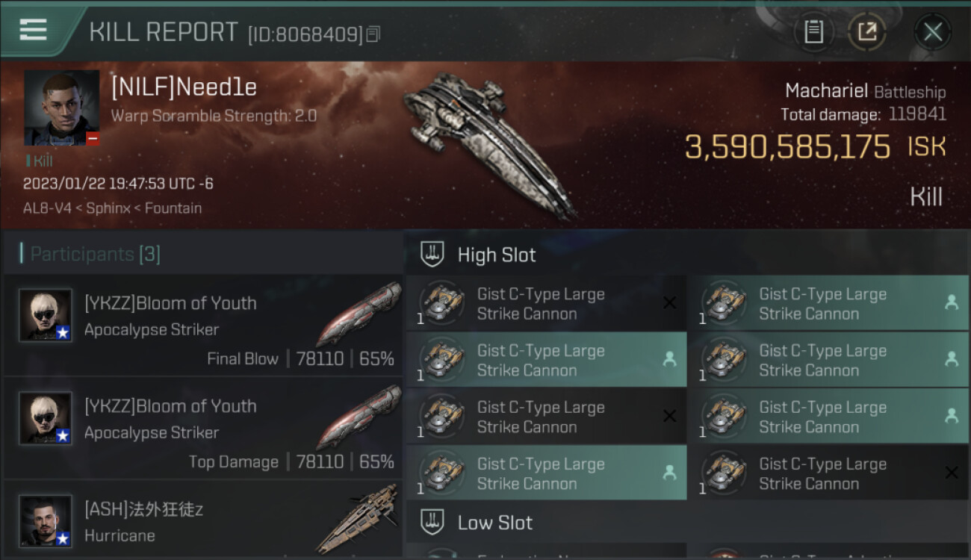Copy kill report ID icon

click(373, 34)
